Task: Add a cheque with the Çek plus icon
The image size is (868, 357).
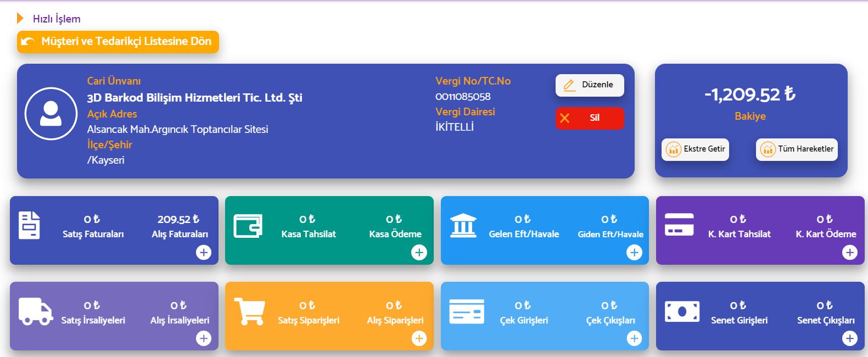Action: pyautogui.click(x=634, y=338)
